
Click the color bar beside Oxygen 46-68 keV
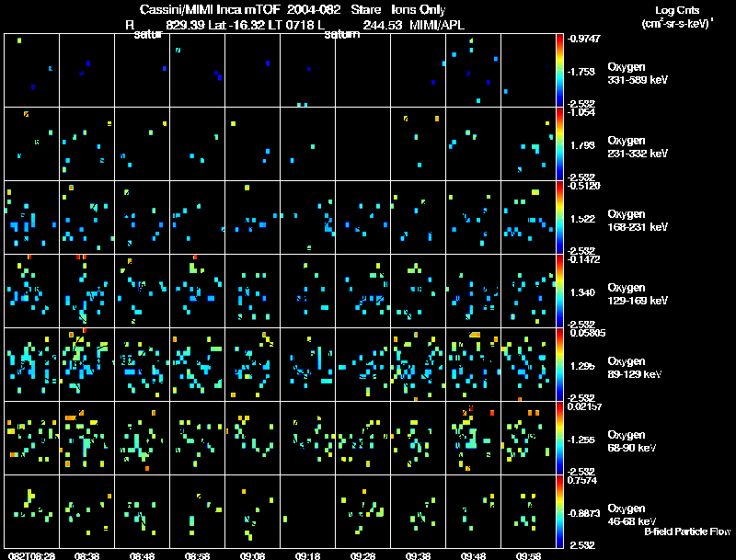tap(559, 511)
